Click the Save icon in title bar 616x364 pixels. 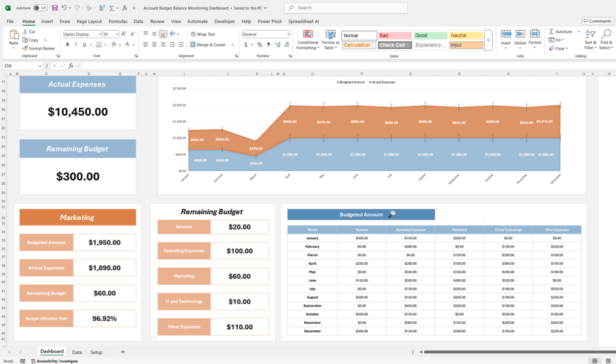coord(55,8)
